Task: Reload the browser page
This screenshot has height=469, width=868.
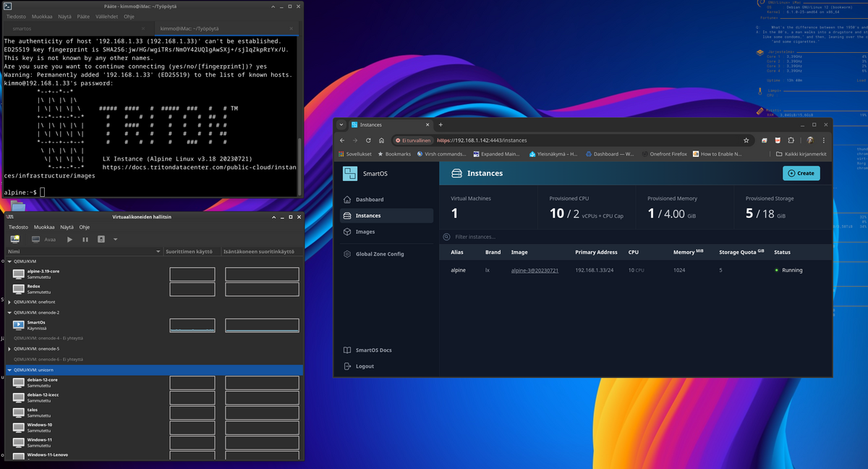Action: coord(368,140)
